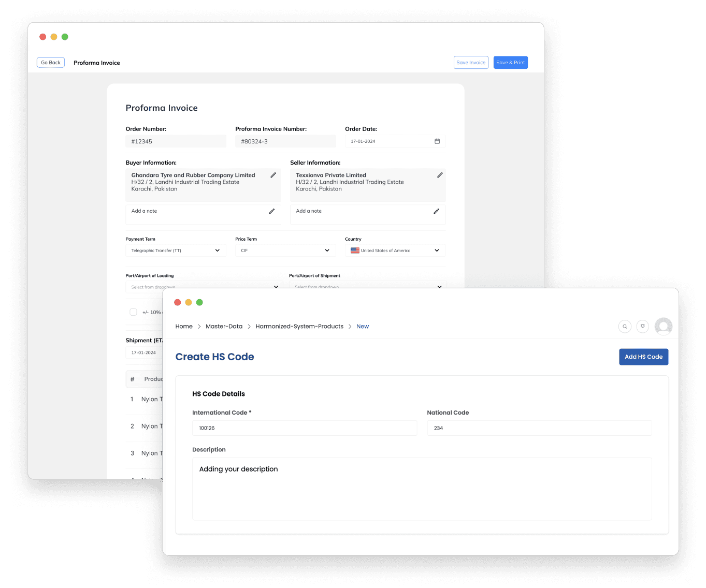
Task: Open the user profile avatar
Action: click(664, 326)
